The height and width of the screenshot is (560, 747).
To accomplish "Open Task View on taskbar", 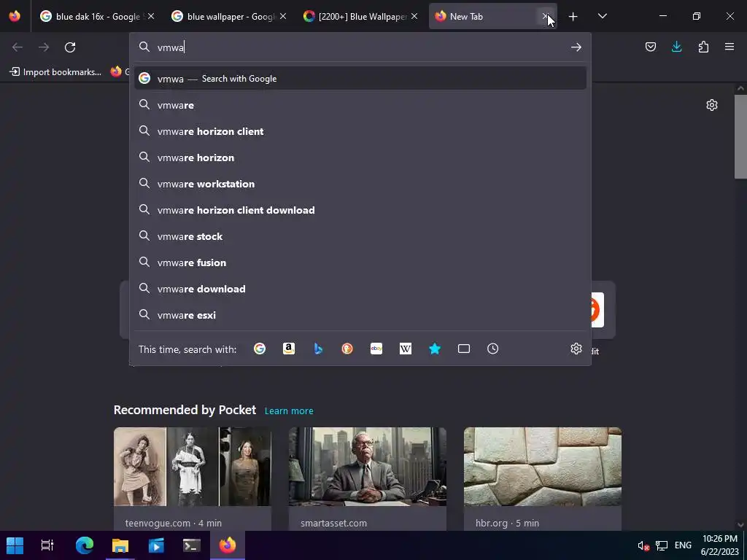I will point(47,545).
